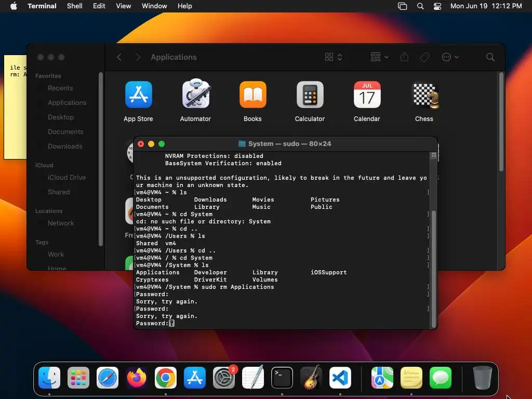Open the Terminal app menu
532x399 pixels.
tap(42, 6)
